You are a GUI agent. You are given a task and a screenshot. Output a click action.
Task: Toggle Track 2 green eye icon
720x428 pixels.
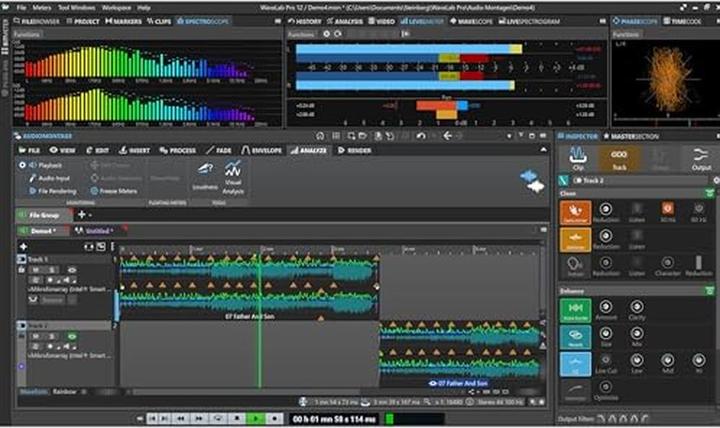(72, 336)
